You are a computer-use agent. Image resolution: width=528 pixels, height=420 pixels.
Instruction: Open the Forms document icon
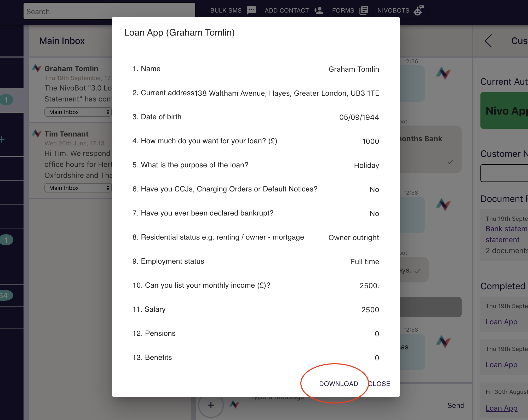(x=364, y=10)
